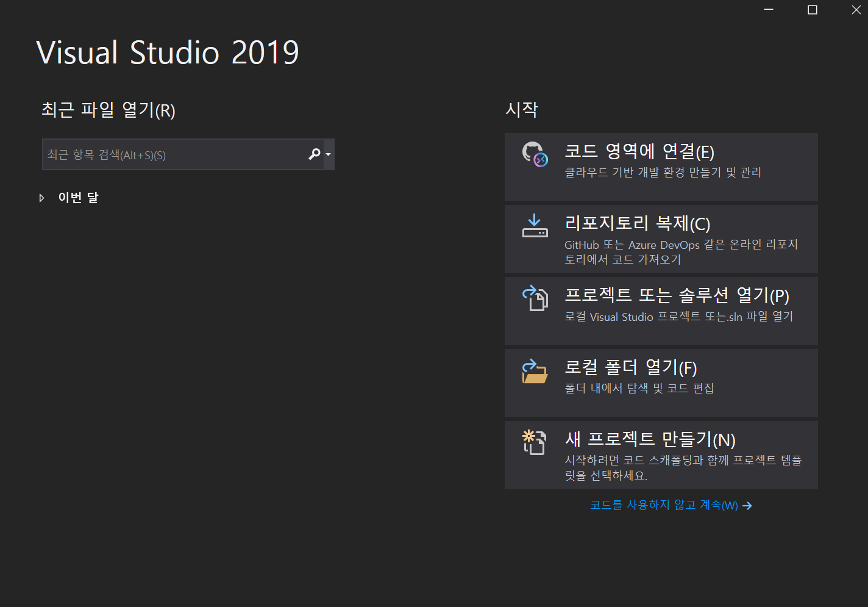Close the Visual Studio start window
This screenshot has width=868, height=607.
click(x=856, y=10)
